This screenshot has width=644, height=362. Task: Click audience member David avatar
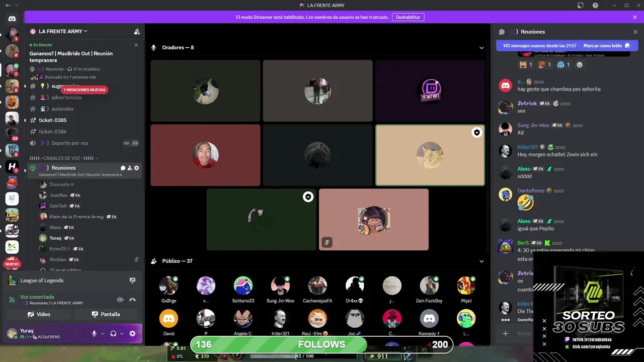pyautogui.click(x=169, y=319)
